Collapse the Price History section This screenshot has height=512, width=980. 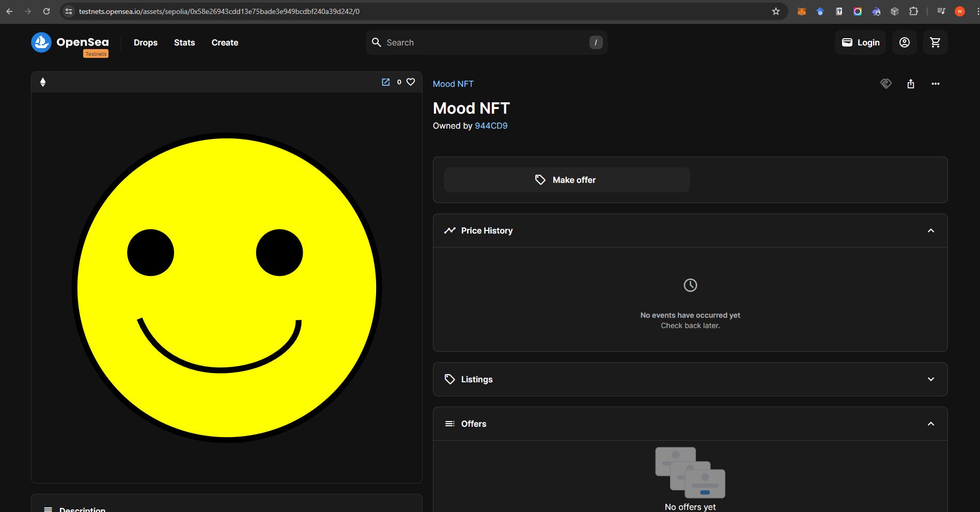[930, 230]
